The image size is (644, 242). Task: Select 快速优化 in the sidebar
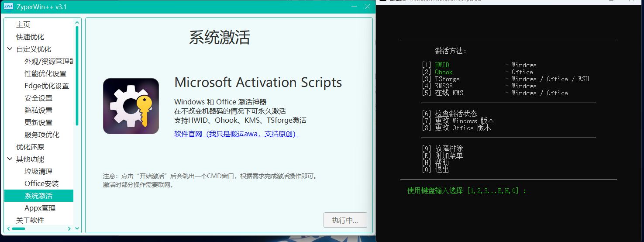(x=30, y=37)
